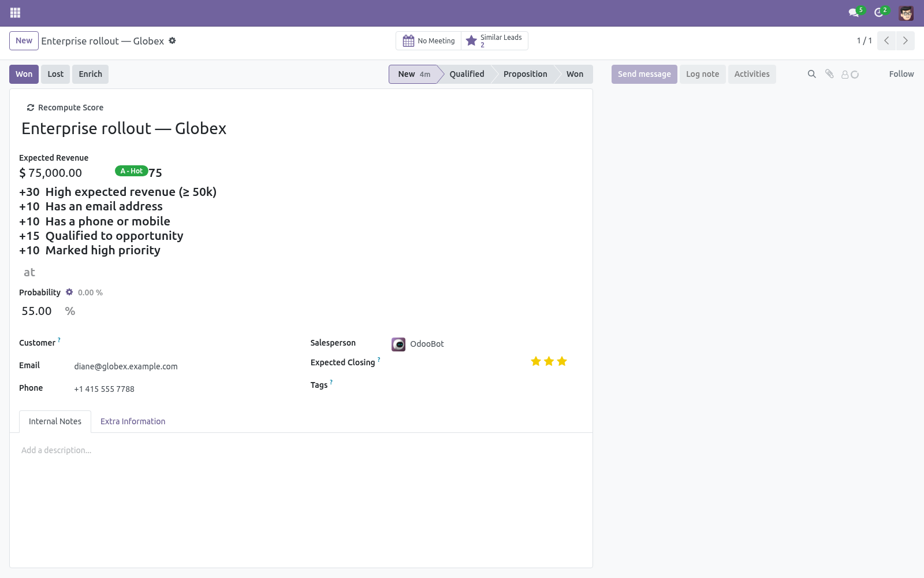The height and width of the screenshot is (578, 924).
Task: Click Send message in chatter
Action: coord(644,74)
